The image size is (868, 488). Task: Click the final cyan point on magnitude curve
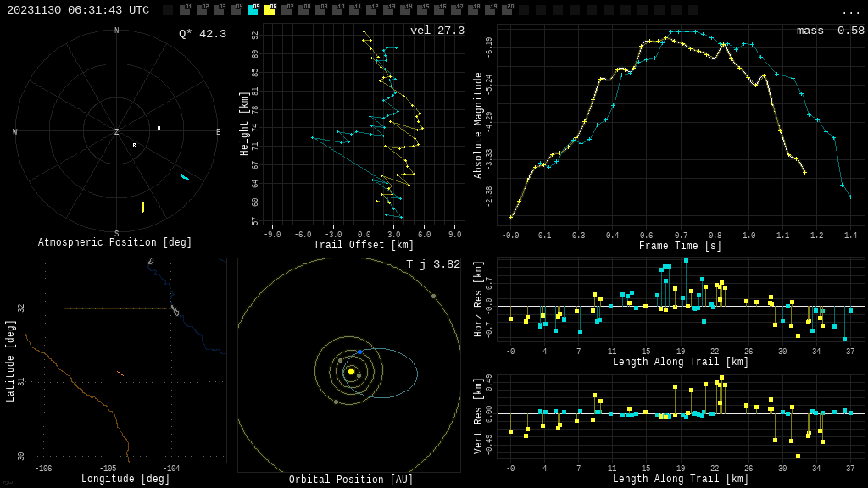(850, 197)
